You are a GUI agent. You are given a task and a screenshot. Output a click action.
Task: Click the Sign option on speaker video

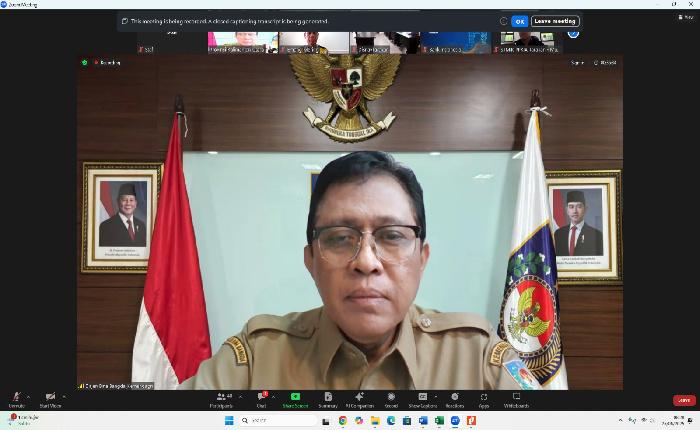click(x=577, y=63)
